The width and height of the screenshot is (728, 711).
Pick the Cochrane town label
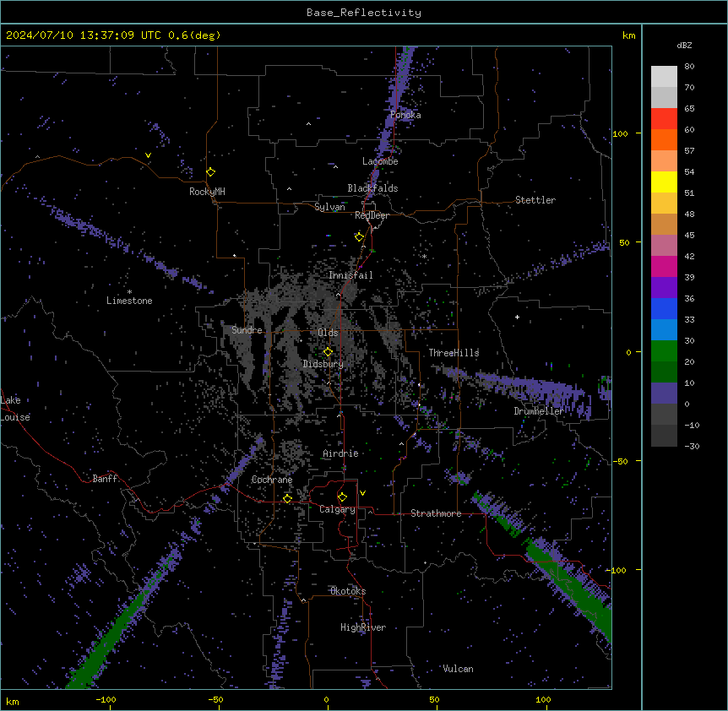272,480
